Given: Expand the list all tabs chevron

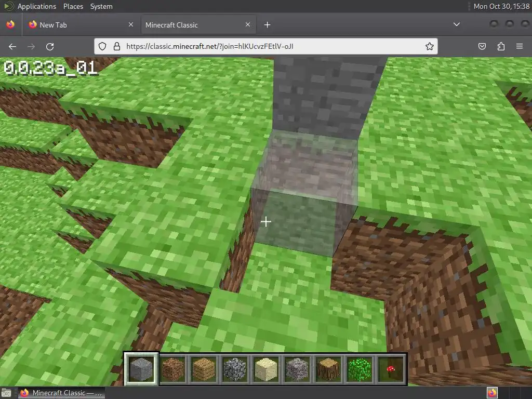Looking at the screenshot, I should point(457,24).
